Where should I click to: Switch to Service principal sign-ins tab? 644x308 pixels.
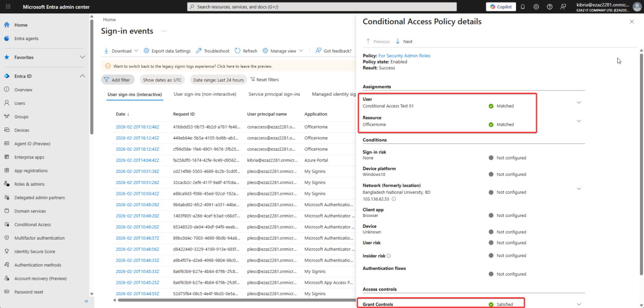click(x=274, y=94)
